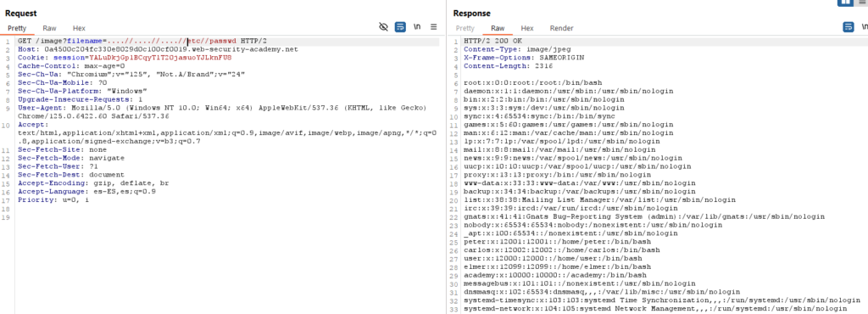Viewport: 868px width, 314px height.
Task: Click the nobody:x:65534 passwd entry
Action: click(593, 225)
